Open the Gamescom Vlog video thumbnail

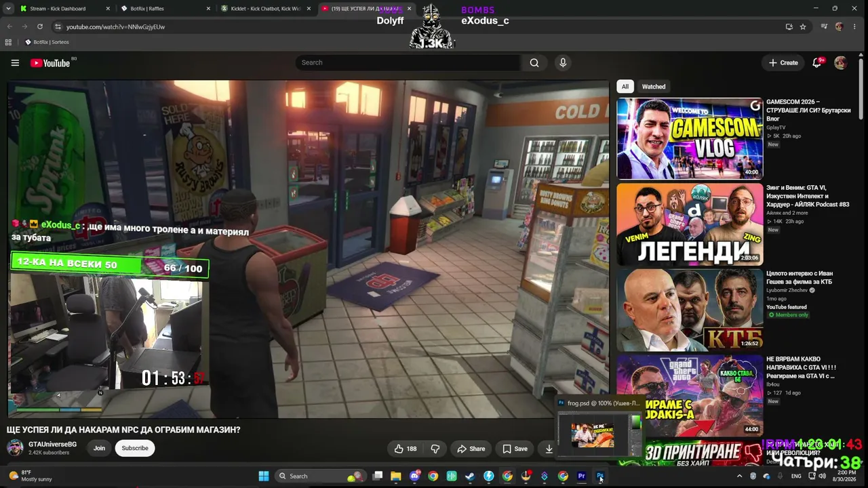tap(690, 138)
